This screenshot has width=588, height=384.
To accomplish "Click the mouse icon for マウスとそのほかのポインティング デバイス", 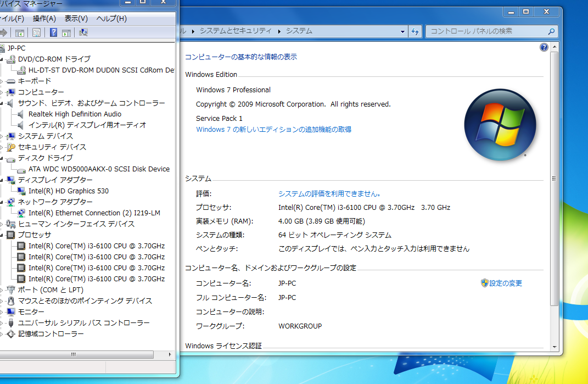I will tap(11, 301).
